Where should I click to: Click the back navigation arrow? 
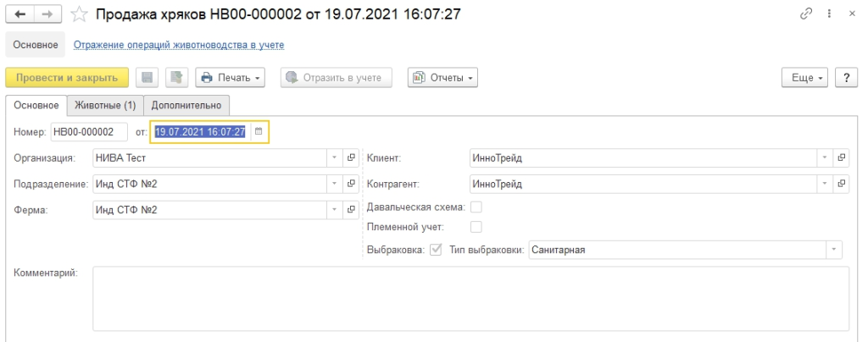point(18,14)
